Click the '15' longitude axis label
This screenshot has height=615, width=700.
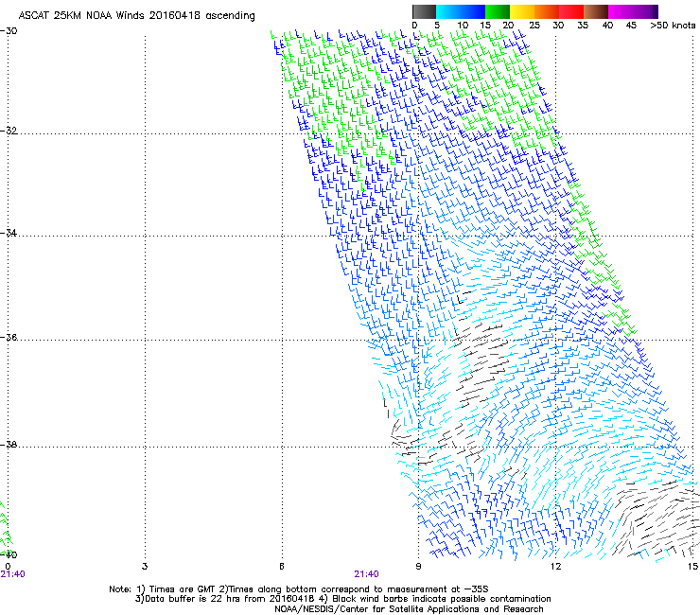[x=692, y=567]
